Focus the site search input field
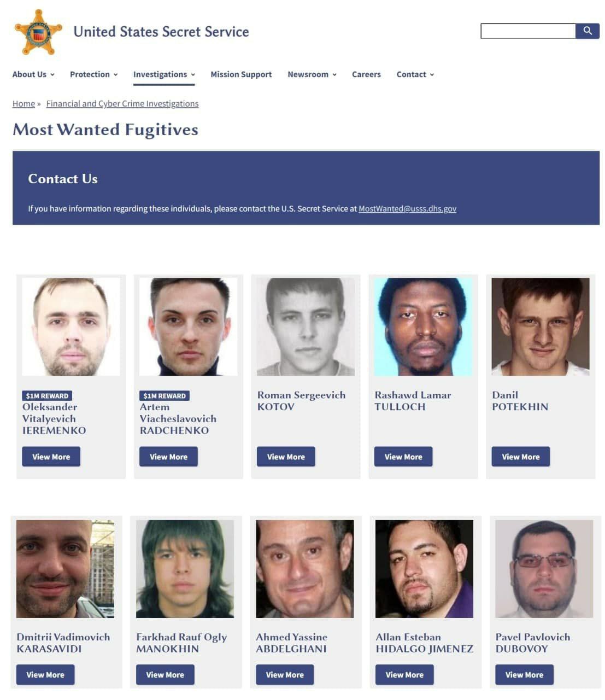This screenshot has height=700, width=605. (528, 31)
